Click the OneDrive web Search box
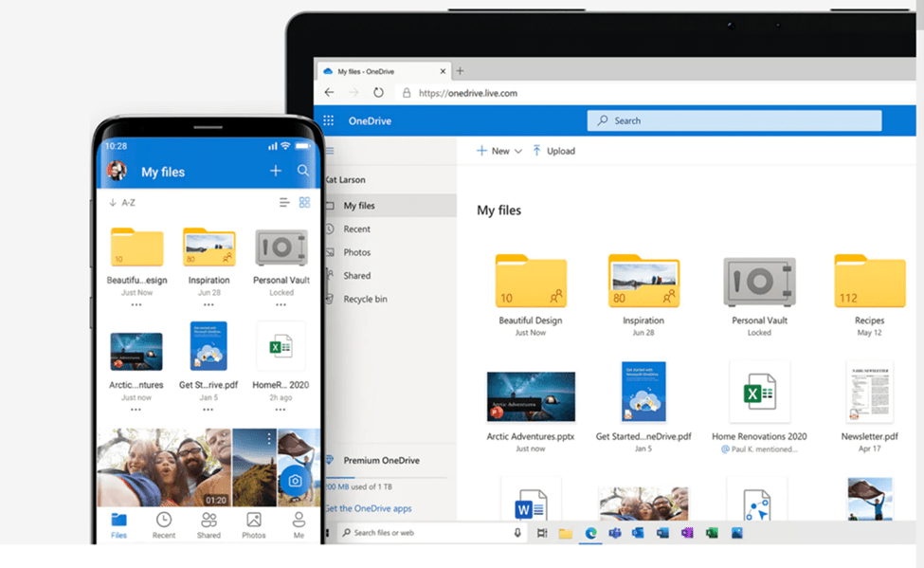The width and height of the screenshot is (924, 568). click(x=734, y=120)
